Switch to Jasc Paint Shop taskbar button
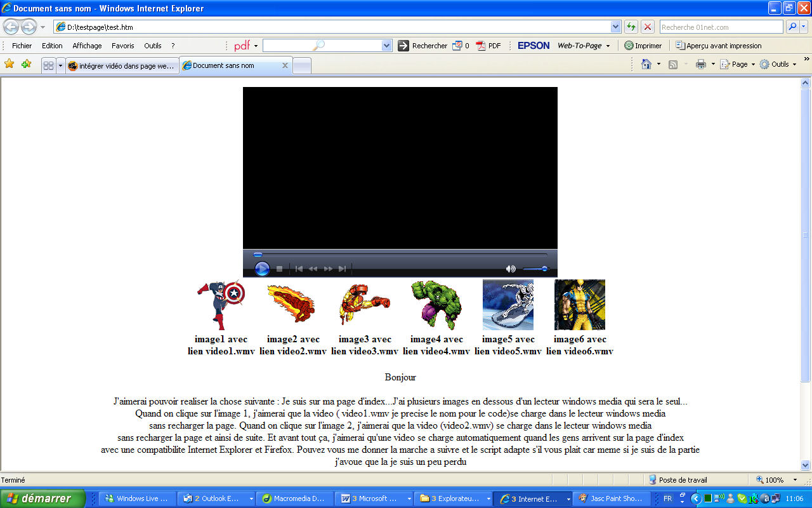Viewport: 812px width, 508px height. point(612,498)
